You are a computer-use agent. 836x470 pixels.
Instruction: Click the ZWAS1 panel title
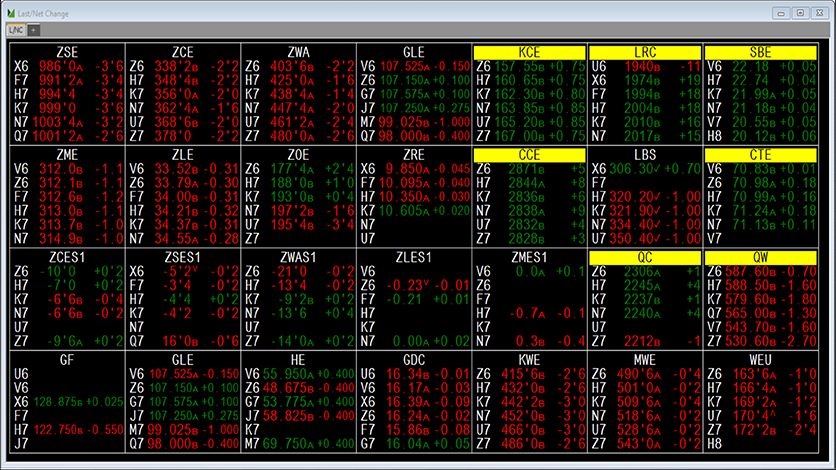[298, 257]
